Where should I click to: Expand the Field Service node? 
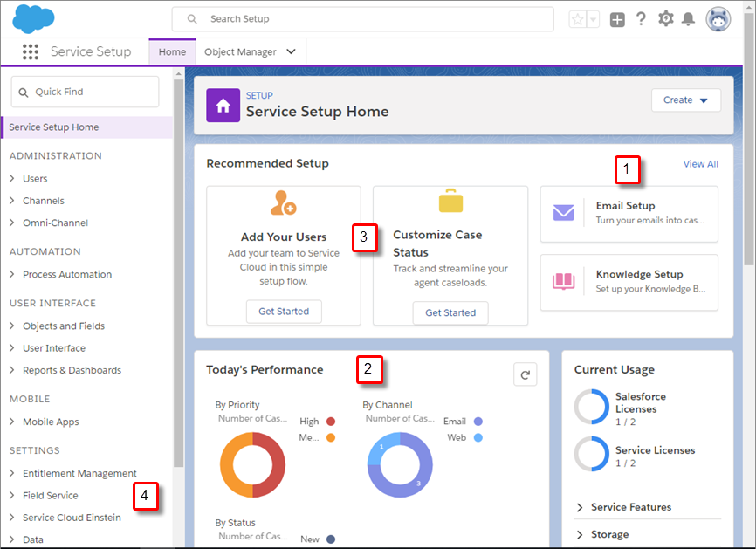coord(12,496)
